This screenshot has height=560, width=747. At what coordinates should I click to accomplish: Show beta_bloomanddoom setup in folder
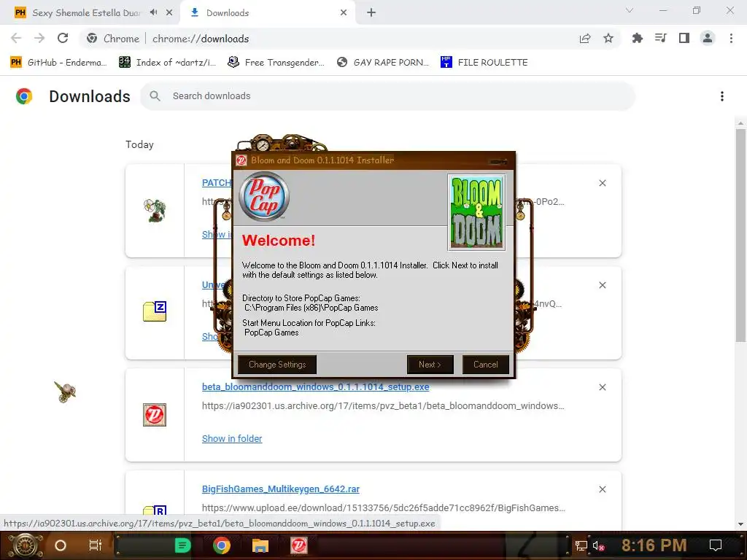pyautogui.click(x=232, y=438)
